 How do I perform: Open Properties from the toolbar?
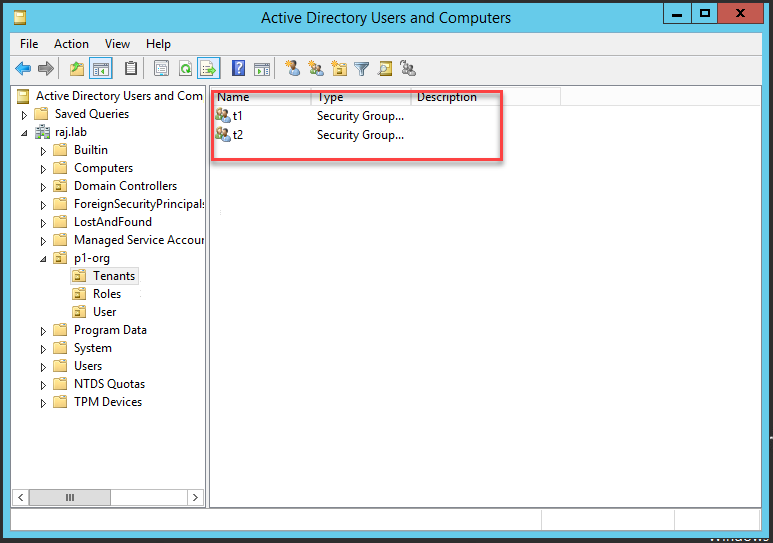[161, 69]
